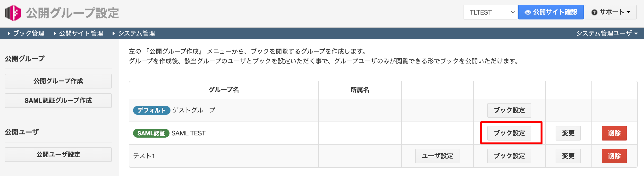Open the システム管理 menu
This screenshot has height=176, width=644.
coord(134,33)
